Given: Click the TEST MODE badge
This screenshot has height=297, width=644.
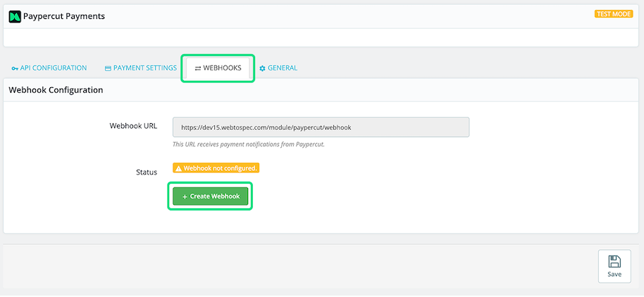Looking at the screenshot, I should click(x=614, y=14).
